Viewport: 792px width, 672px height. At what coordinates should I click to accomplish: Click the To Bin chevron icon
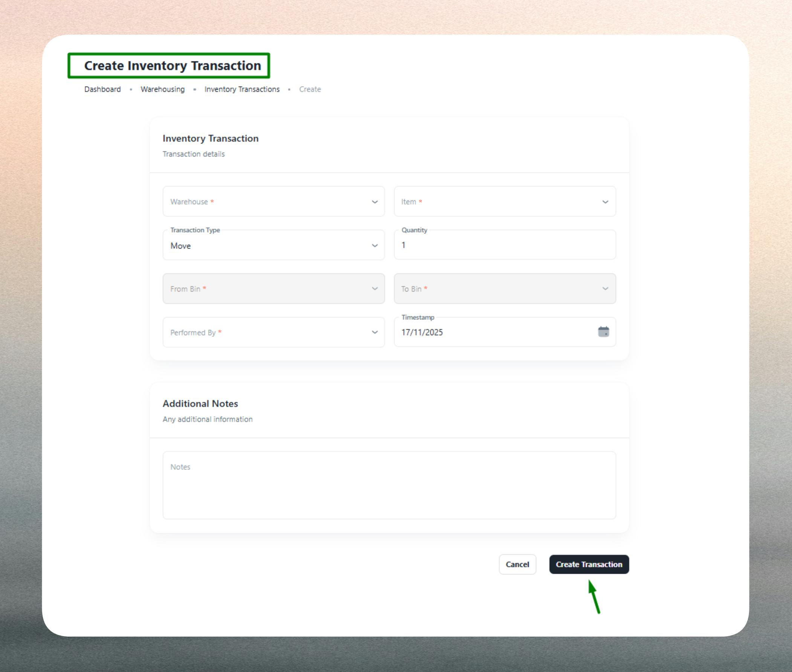click(606, 289)
